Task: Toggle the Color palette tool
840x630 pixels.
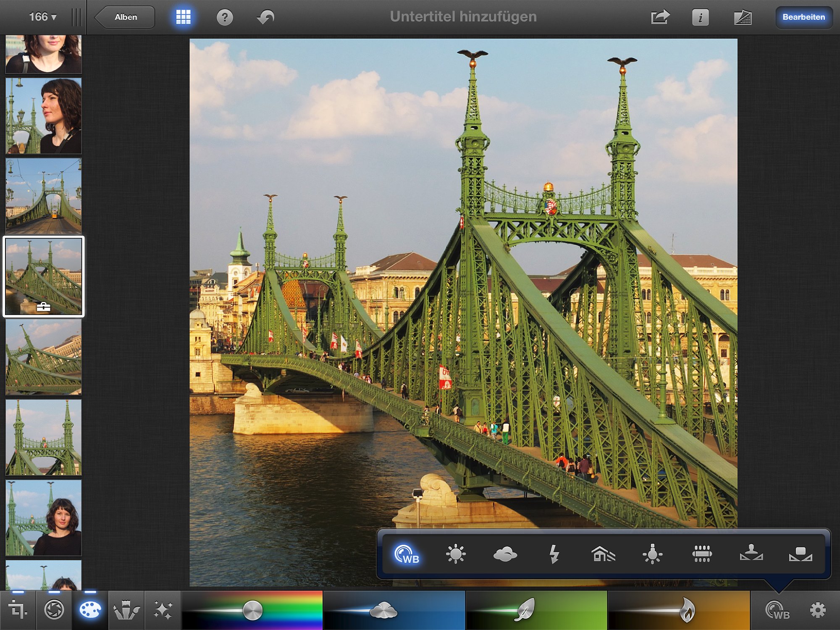Action: pyautogui.click(x=90, y=610)
